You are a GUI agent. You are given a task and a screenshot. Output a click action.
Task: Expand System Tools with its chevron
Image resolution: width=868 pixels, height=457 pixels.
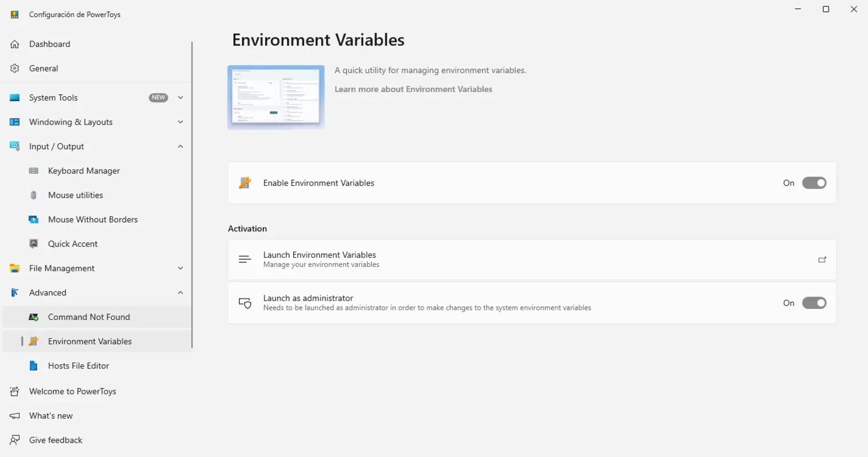pos(181,98)
